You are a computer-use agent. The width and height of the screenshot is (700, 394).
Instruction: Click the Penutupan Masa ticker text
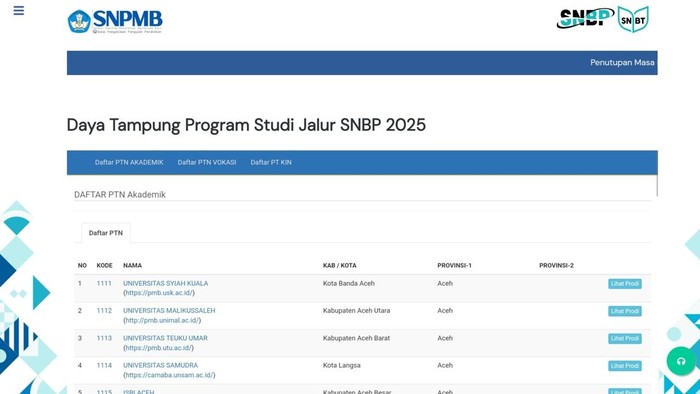tap(622, 62)
